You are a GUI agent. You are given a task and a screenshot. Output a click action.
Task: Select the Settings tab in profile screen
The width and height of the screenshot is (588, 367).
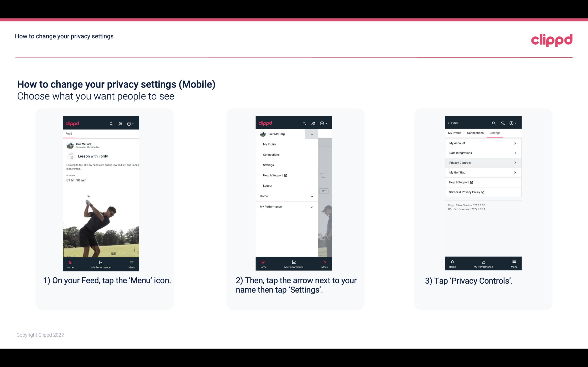[x=495, y=133]
